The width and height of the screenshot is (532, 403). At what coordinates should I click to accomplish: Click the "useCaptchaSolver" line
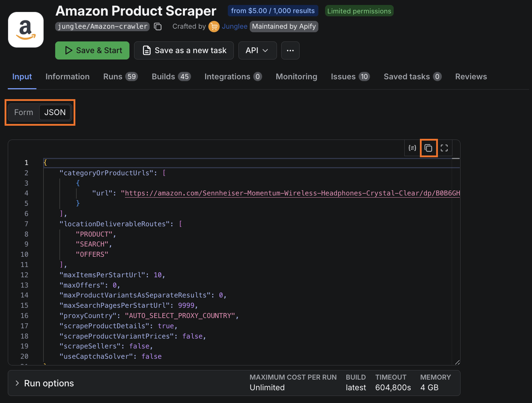click(x=110, y=357)
